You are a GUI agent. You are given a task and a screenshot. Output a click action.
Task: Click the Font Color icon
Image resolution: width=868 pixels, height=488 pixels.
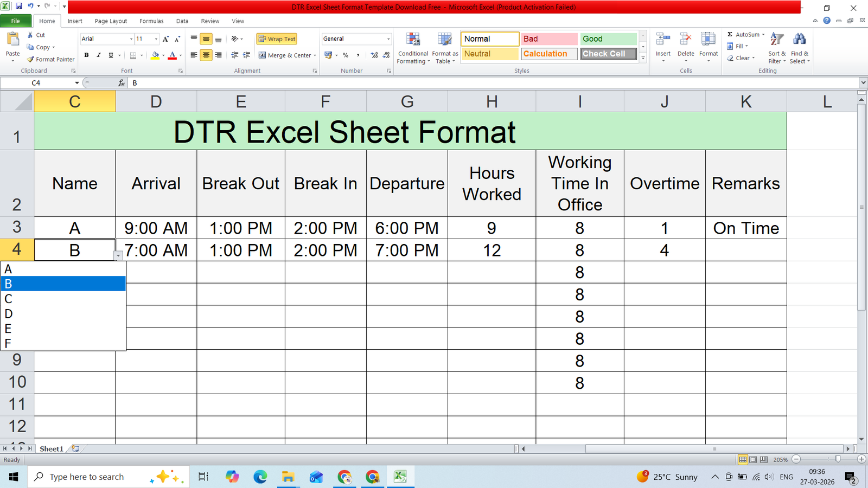click(173, 55)
